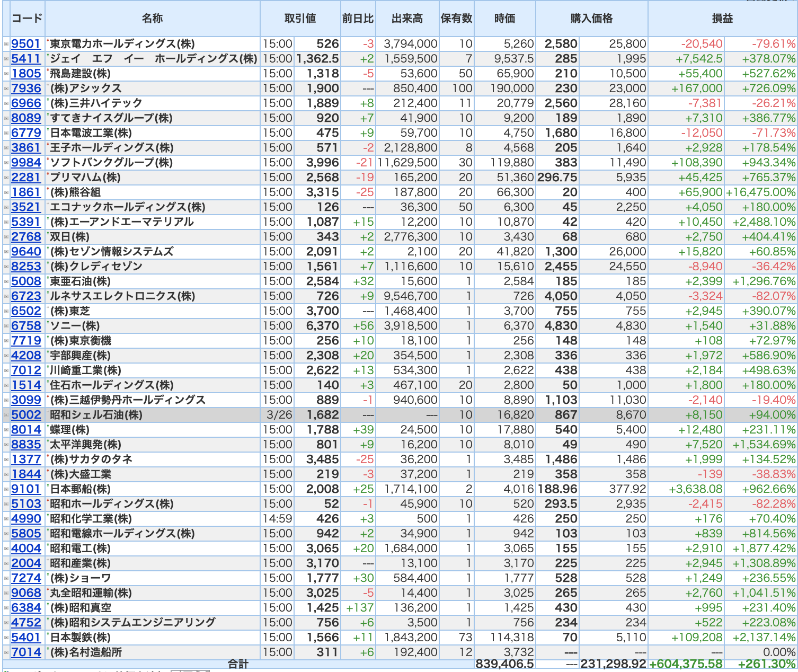The width and height of the screenshot is (798, 672).
Task: Select the small icon next to code 9101
Action: (6, 489)
